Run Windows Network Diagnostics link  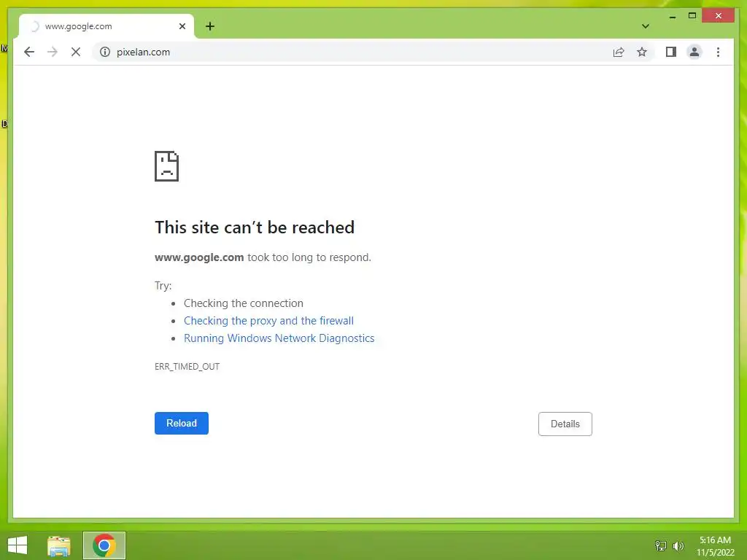(279, 338)
